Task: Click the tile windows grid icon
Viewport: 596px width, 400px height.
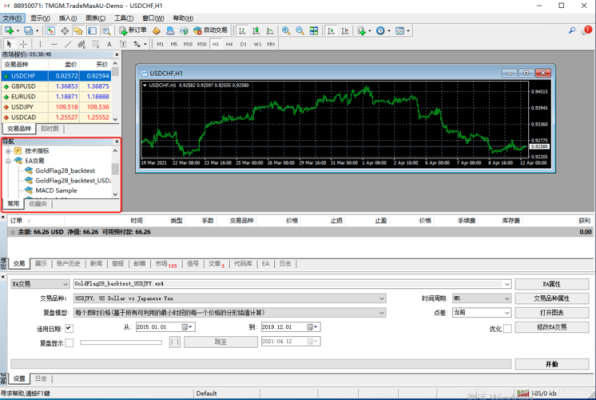Action: click(314, 31)
